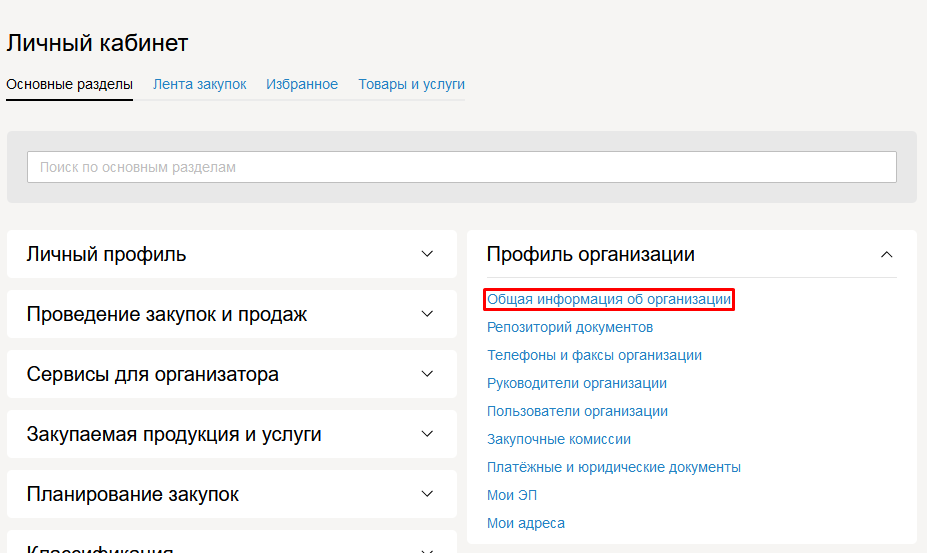The height and width of the screenshot is (553, 927).
Task: Open Платёжные и юридические документы
Action: [x=613, y=467]
